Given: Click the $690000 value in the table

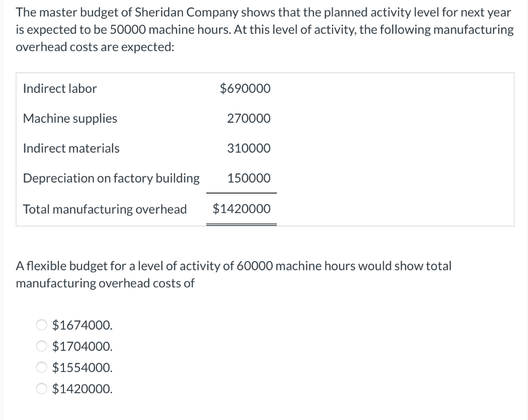Looking at the screenshot, I should [246, 88].
